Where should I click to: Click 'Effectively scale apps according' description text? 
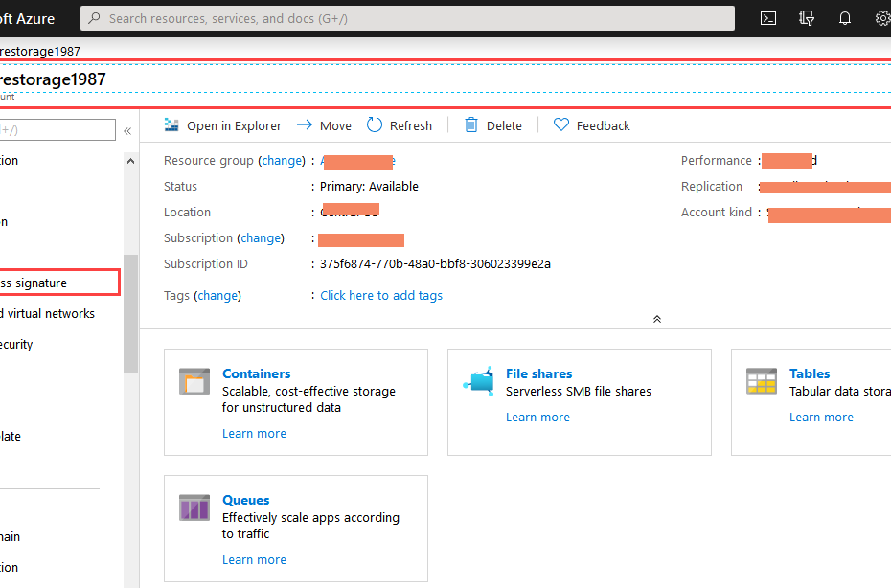point(310,517)
